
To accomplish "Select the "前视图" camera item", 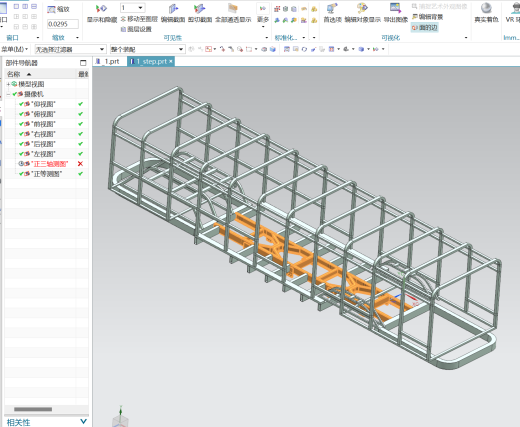I will point(43,124).
